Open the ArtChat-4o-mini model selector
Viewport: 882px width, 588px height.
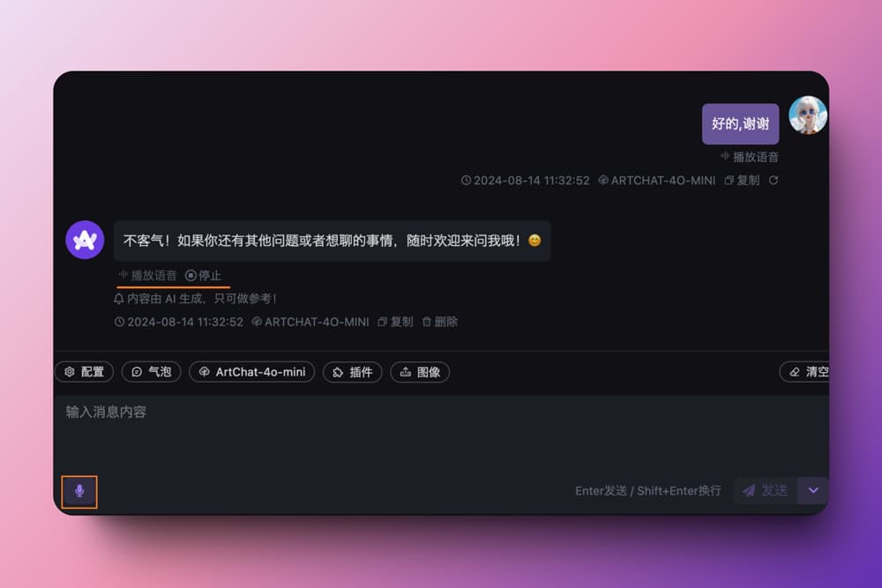pos(252,372)
